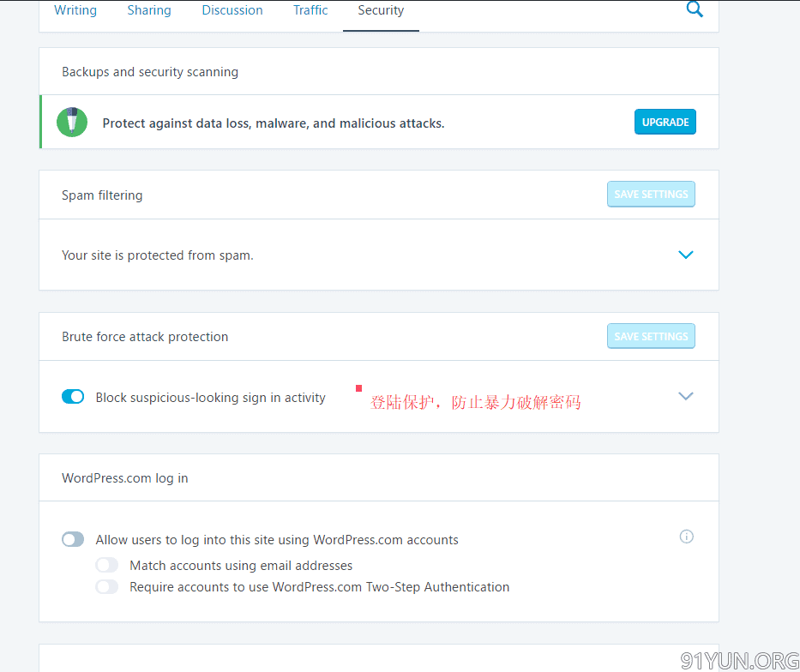Save settings for Spam filtering
The height and width of the screenshot is (672, 800).
click(651, 195)
